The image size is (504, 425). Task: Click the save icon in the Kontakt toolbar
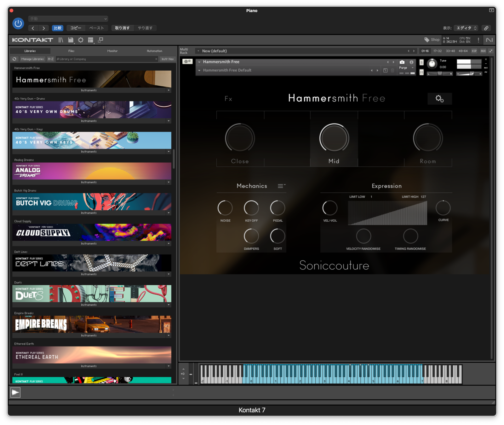tap(71, 40)
